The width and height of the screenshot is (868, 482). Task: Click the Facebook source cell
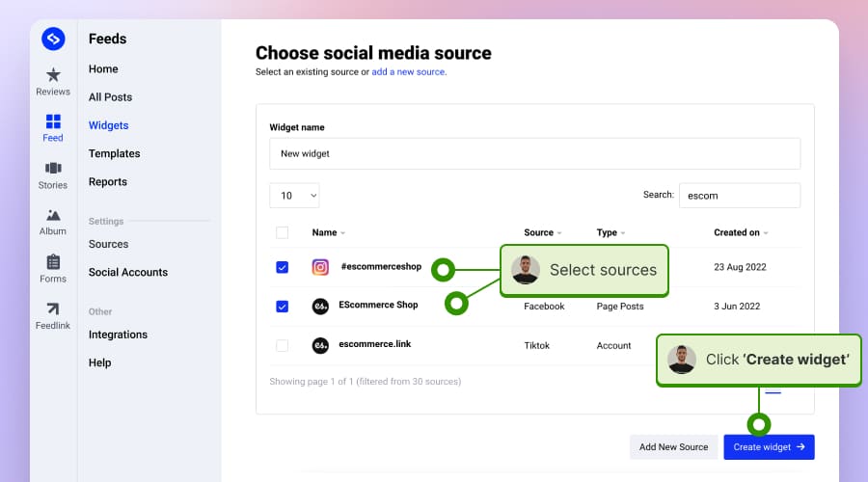click(x=544, y=307)
